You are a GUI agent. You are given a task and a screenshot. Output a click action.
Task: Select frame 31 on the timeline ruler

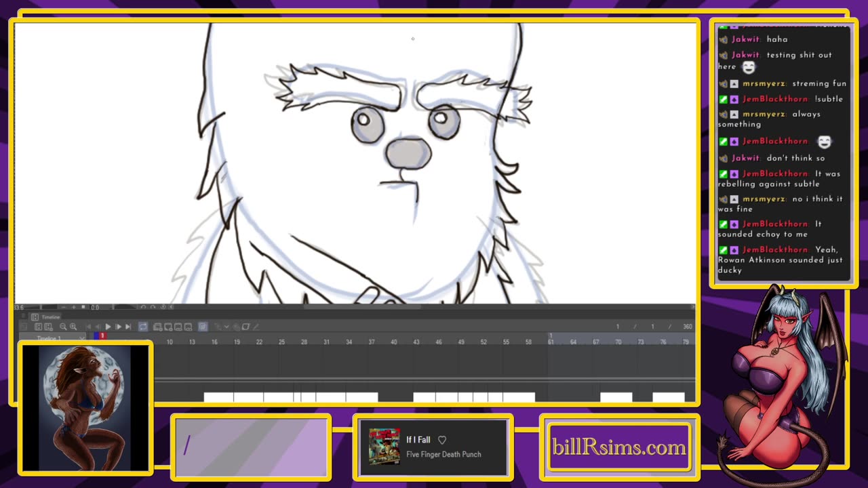point(326,342)
